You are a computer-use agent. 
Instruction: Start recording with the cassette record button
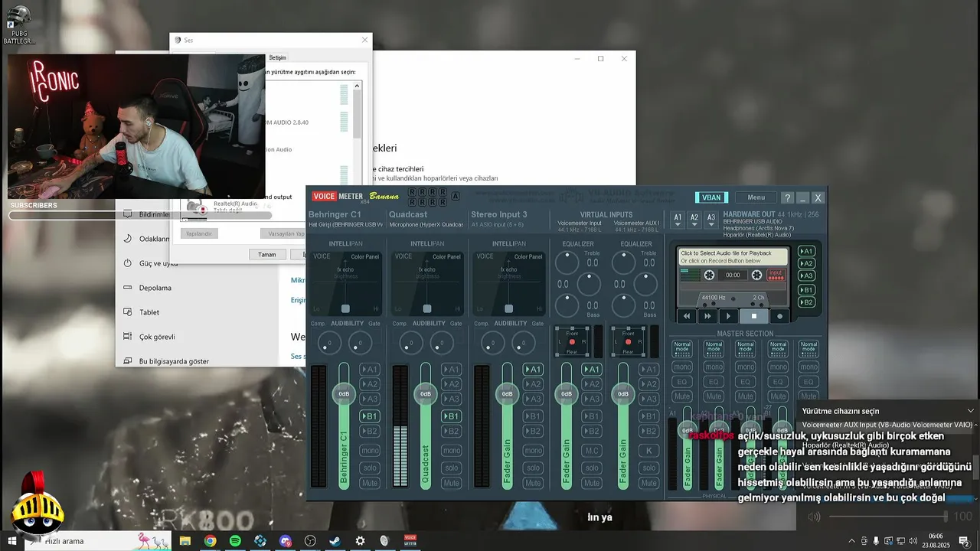(780, 316)
